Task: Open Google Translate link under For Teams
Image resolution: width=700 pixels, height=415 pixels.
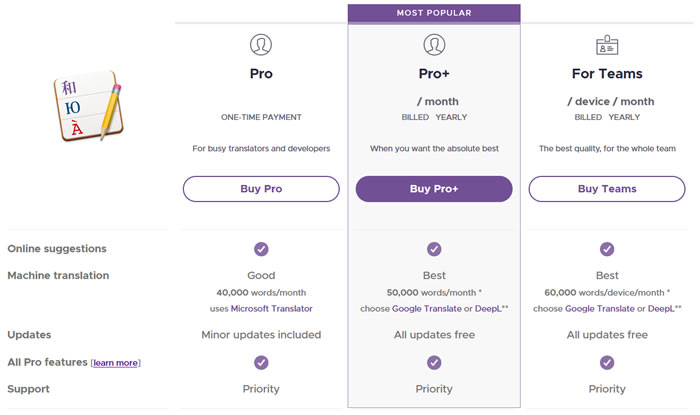Action: click(600, 308)
